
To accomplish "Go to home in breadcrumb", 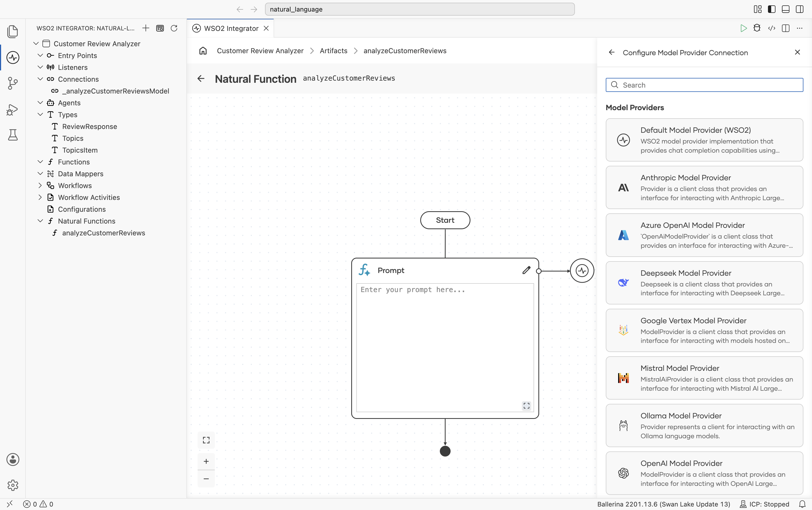I will [x=202, y=51].
